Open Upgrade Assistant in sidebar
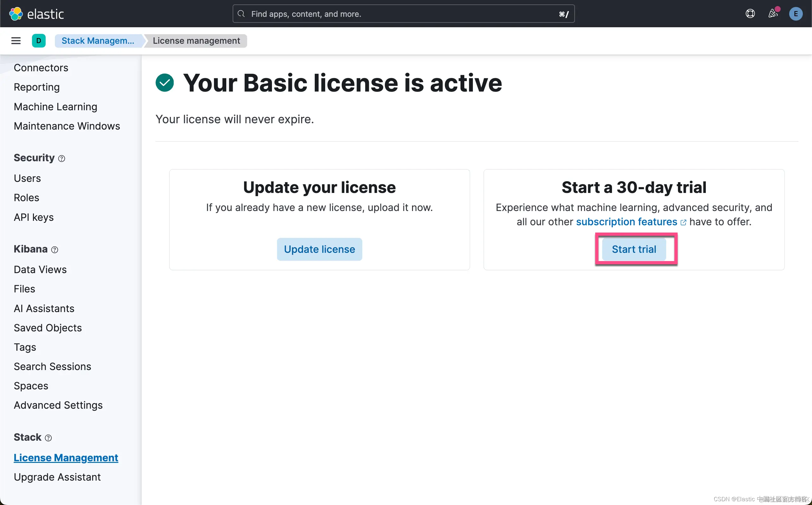Image resolution: width=812 pixels, height=505 pixels. 57,477
